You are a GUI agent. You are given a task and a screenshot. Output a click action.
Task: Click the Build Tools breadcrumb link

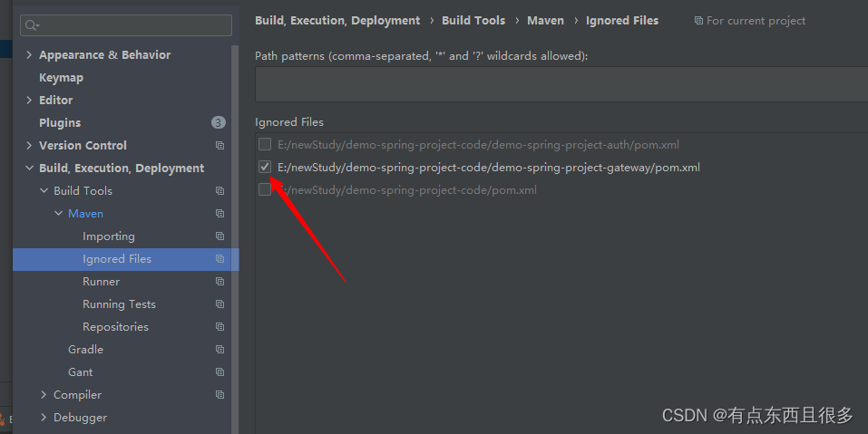[473, 21]
